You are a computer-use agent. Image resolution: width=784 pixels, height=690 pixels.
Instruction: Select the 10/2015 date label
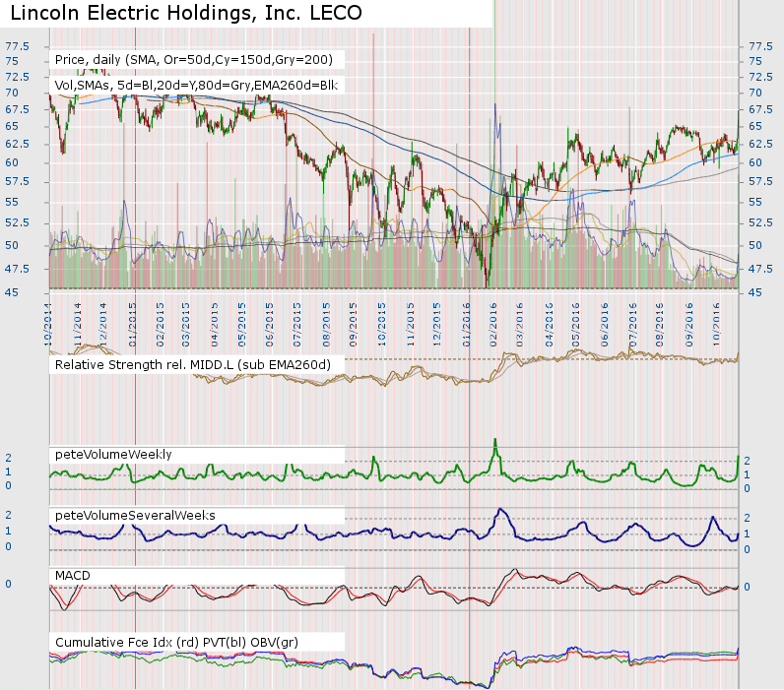click(x=381, y=324)
